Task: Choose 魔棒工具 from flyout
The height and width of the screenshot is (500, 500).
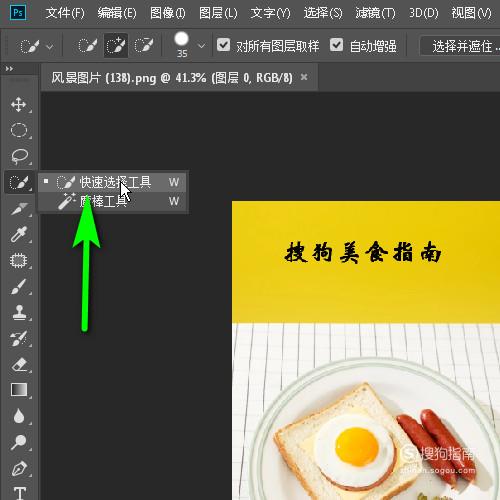Action: click(x=113, y=201)
